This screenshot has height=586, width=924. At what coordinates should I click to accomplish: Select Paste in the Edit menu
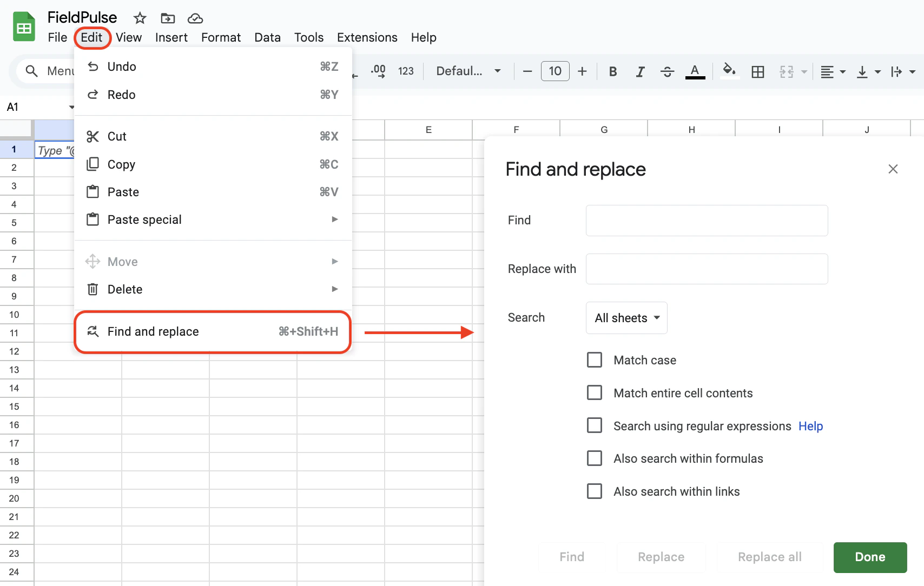pos(213,192)
